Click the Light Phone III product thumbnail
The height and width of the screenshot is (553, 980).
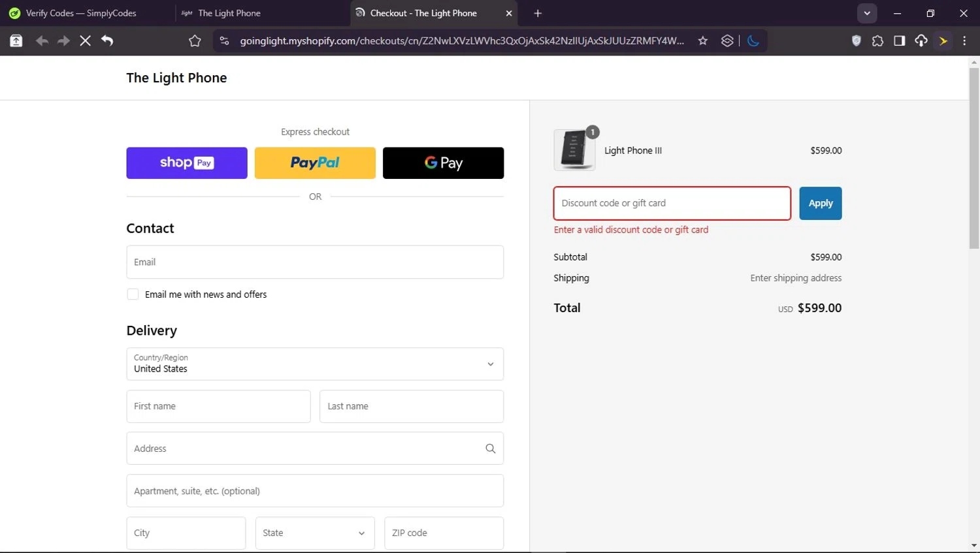click(575, 150)
